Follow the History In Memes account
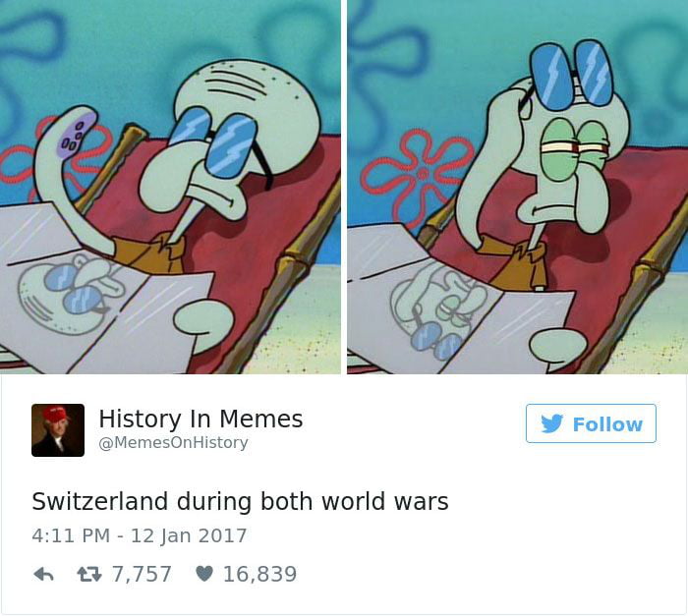This screenshot has width=688, height=616. 591,423
